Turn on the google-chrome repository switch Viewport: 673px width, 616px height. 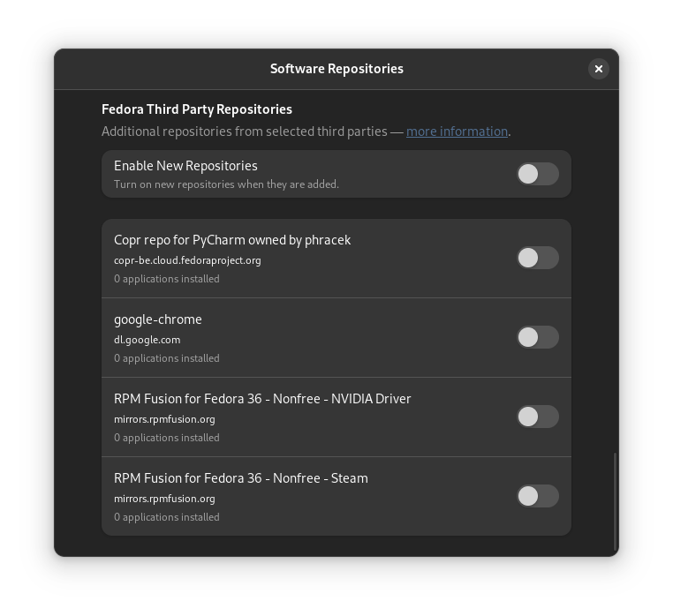(x=538, y=337)
